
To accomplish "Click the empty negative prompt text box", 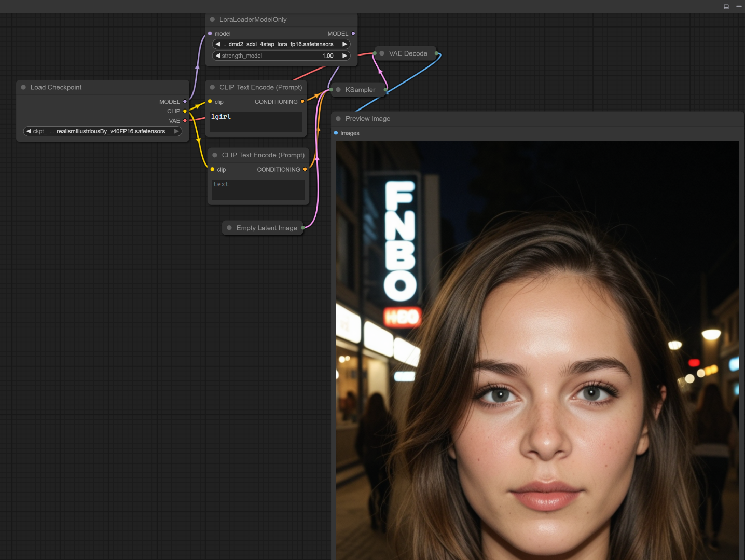I will tap(258, 189).
